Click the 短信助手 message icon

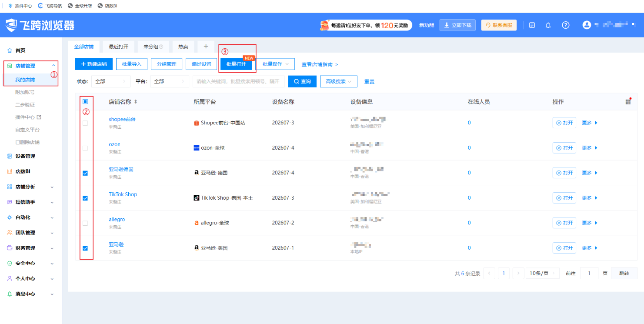(x=10, y=202)
